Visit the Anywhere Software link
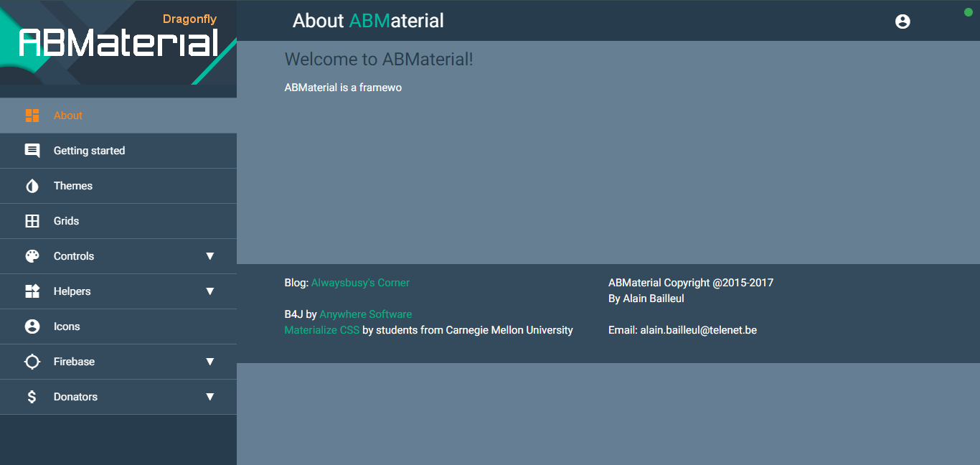This screenshot has width=980, height=465. 366,314
